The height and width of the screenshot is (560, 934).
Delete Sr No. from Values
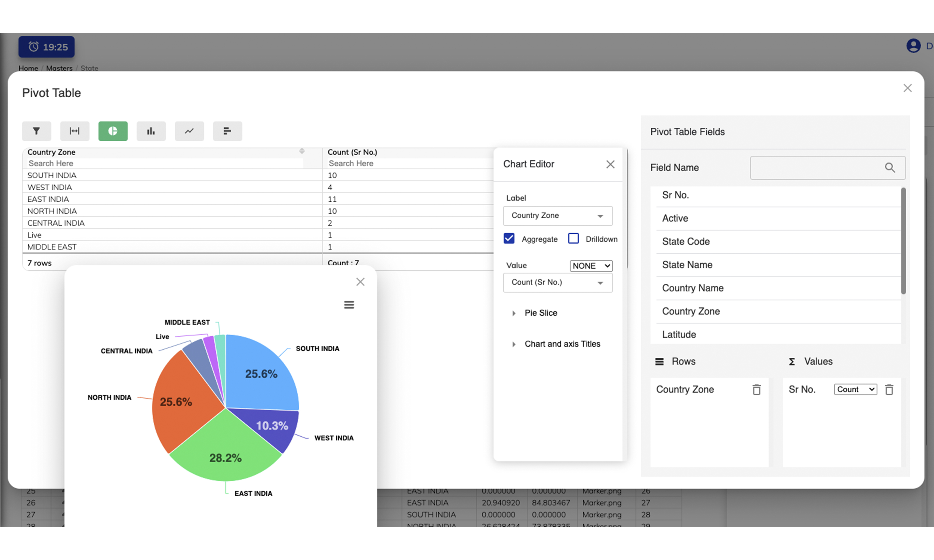[889, 390]
